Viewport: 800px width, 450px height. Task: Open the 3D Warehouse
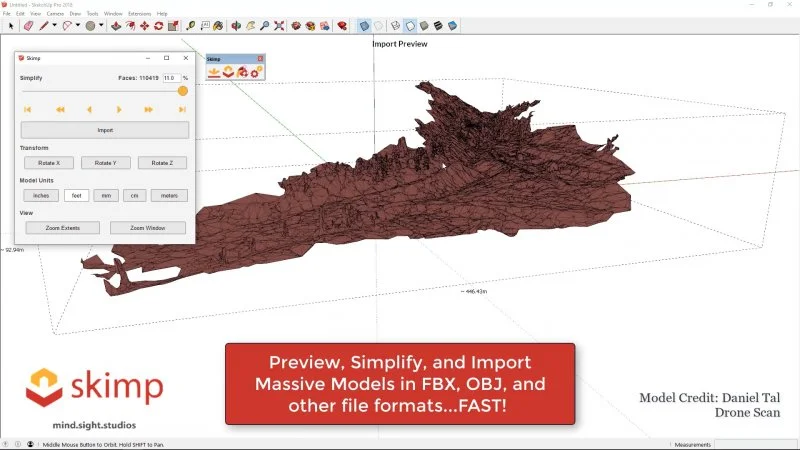[296, 26]
